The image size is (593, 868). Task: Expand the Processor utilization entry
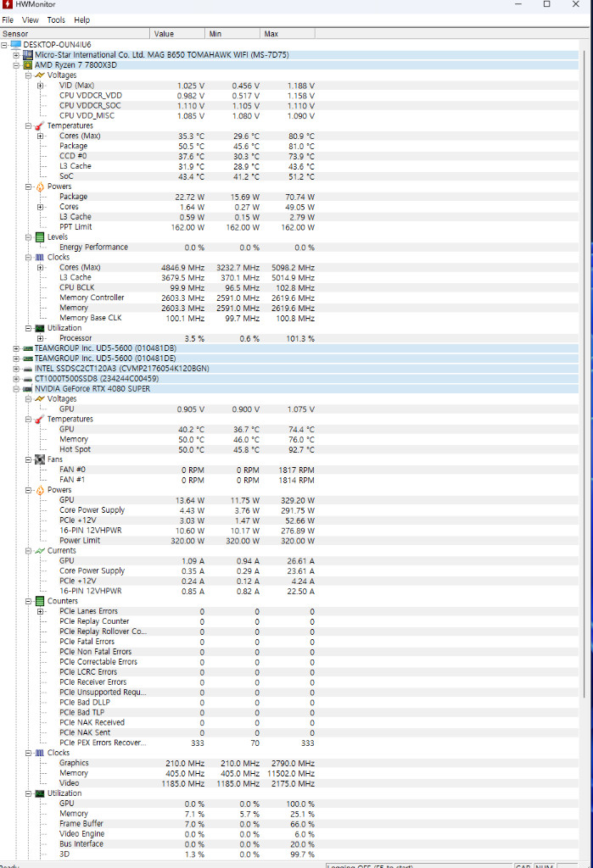[40, 338]
